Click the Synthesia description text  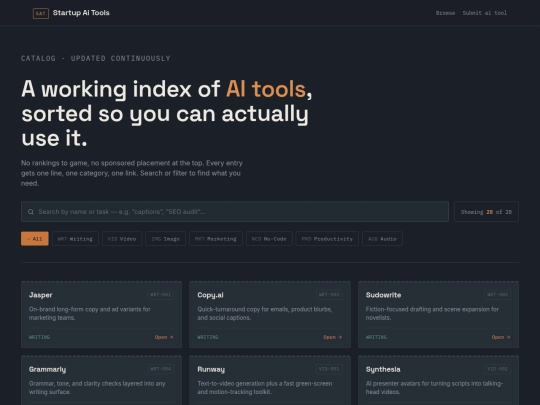434,388
